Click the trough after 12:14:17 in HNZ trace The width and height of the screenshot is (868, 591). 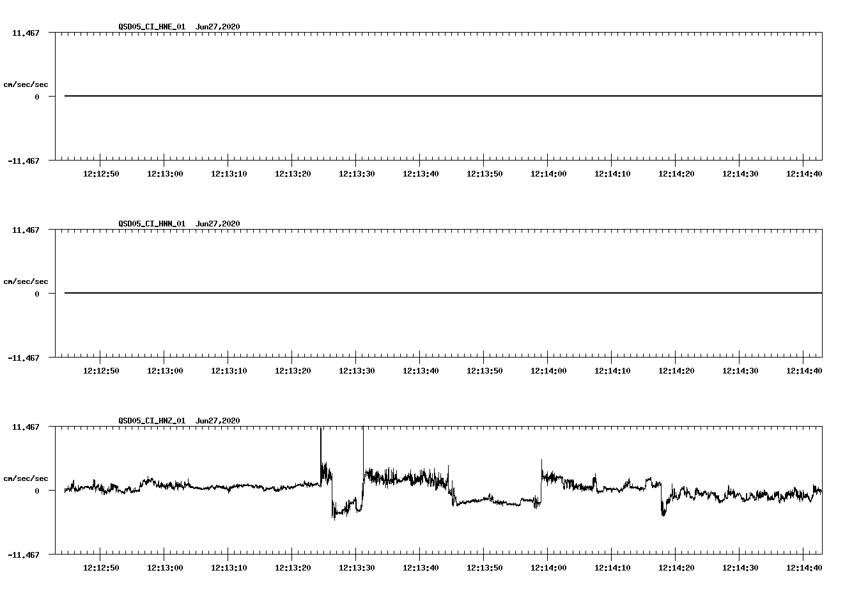663,508
